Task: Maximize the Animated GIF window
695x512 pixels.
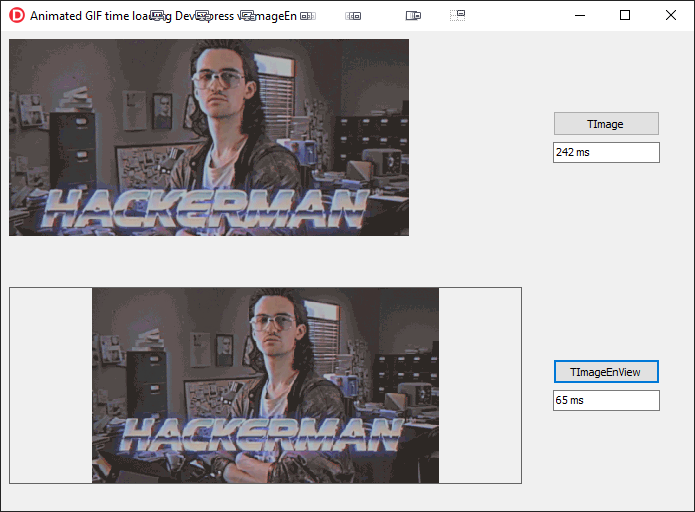Action: point(625,16)
